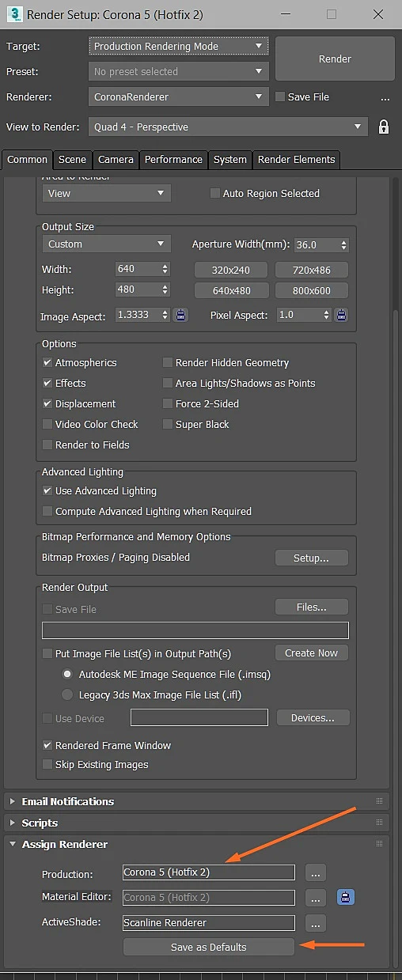Click the View to Render padlock icon
Image resolution: width=402 pixels, height=980 pixels.
pyautogui.click(x=384, y=127)
